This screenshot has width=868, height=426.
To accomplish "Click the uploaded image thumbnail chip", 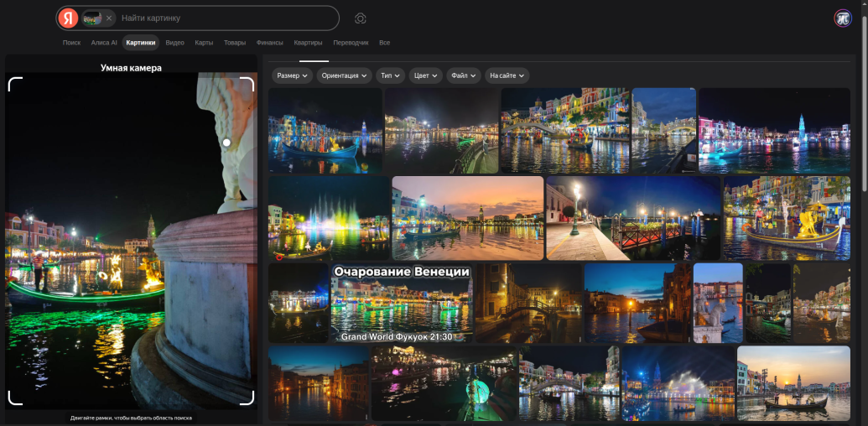I will [x=92, y=18].
